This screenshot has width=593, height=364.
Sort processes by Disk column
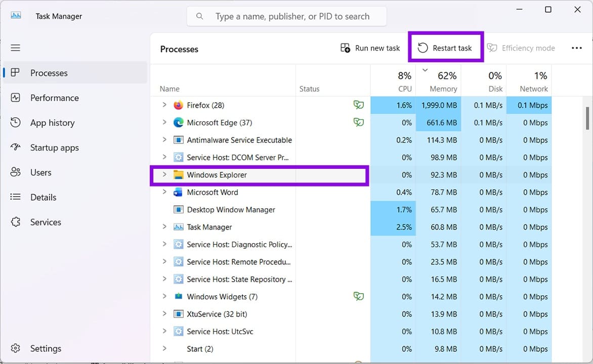click(484, 81)
